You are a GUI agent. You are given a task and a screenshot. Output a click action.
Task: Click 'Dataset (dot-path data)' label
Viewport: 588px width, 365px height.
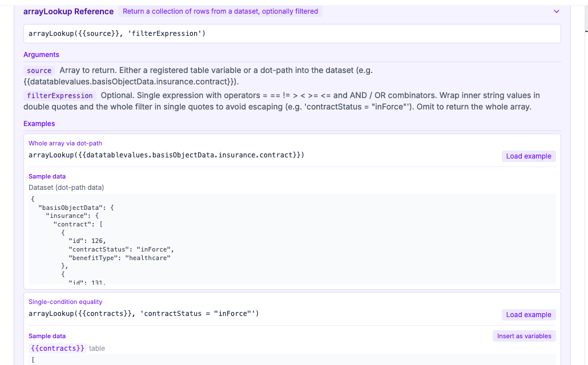click(x=66, y=188)
